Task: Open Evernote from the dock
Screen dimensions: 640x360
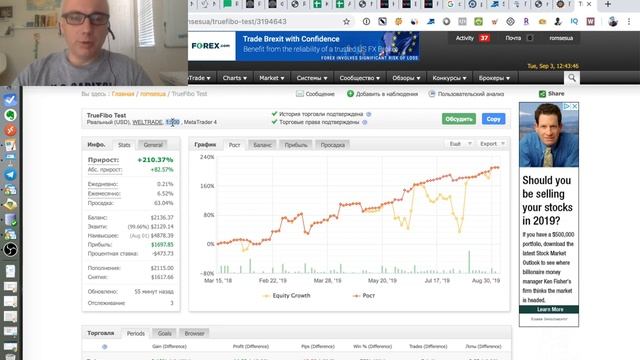Action: click(x=10, y=115)
